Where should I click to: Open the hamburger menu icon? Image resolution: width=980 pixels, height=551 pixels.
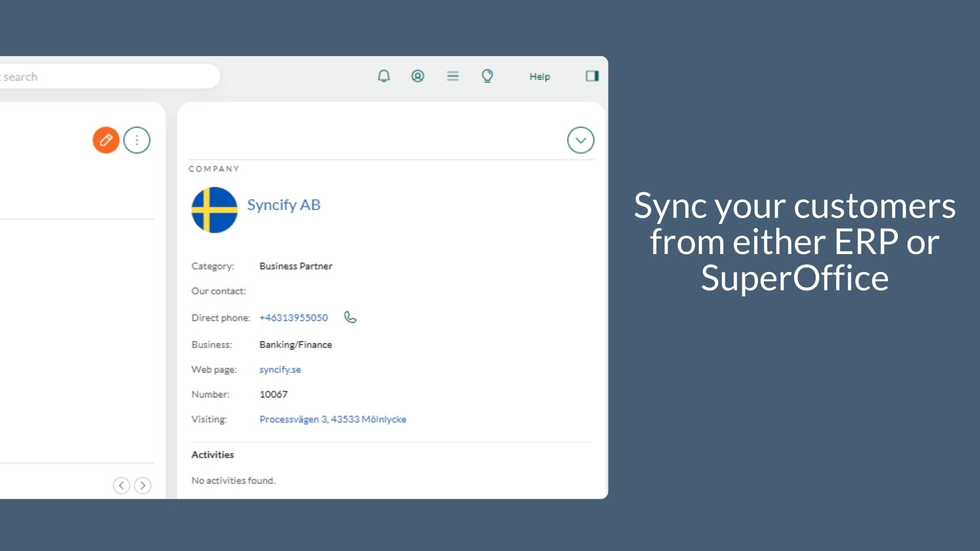coord(453,77)
